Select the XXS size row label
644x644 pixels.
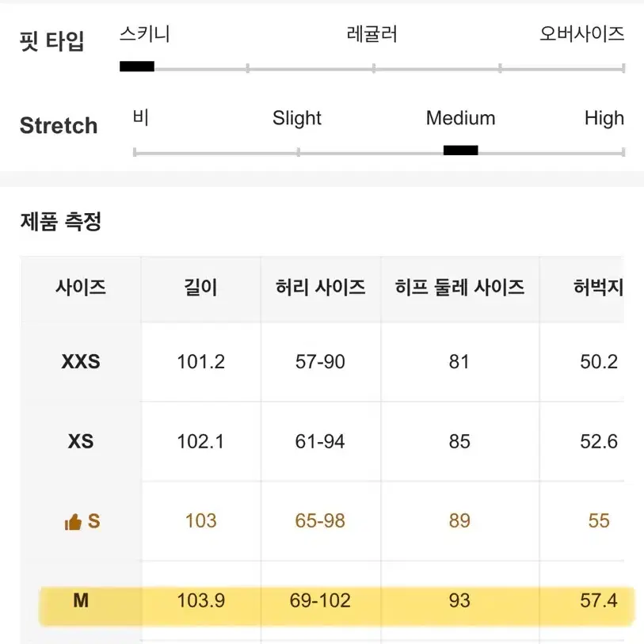pos(81,362)
